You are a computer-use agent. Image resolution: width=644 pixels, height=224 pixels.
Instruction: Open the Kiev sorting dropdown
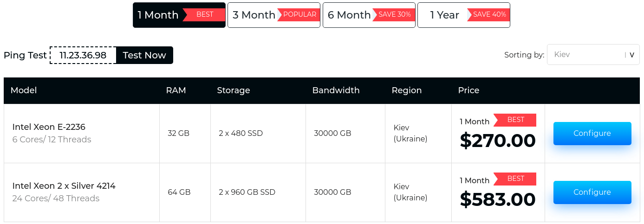tap(593, 55)
